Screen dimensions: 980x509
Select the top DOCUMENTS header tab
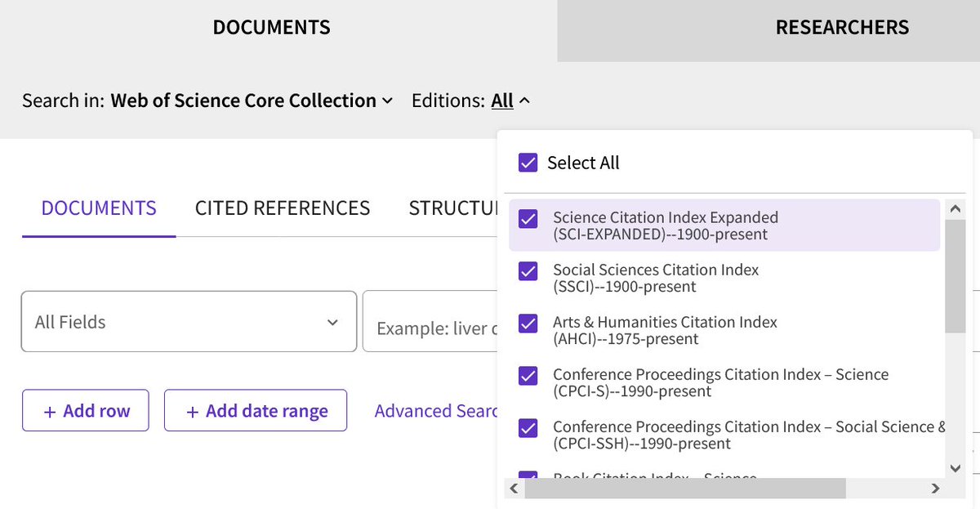(271, 28)
